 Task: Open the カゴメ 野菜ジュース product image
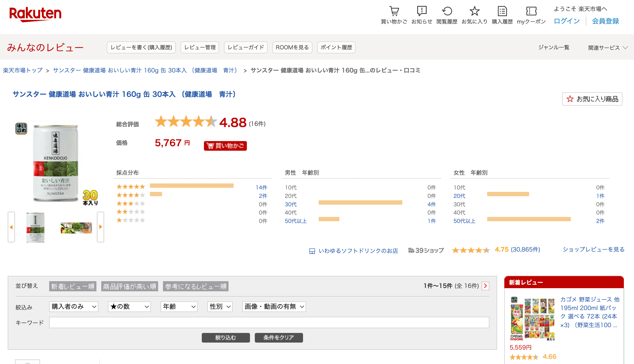(532, 319)
